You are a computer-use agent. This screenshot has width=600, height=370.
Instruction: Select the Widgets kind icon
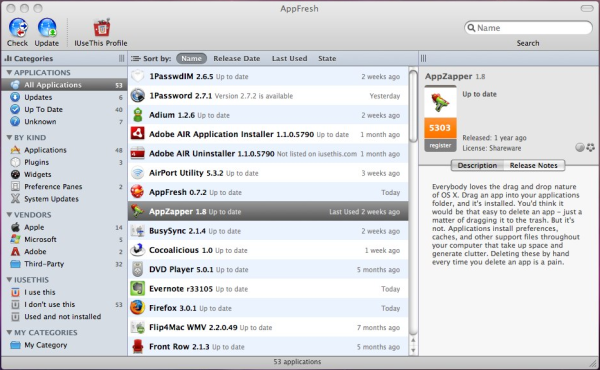pyautogui.click(x=15, y=174)
